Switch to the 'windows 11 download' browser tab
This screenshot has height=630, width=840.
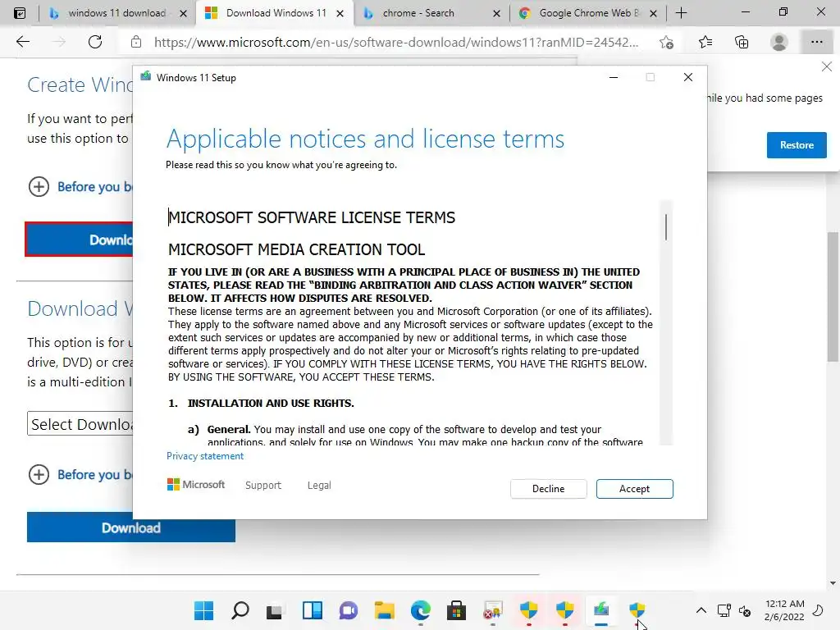coord(116,13)
